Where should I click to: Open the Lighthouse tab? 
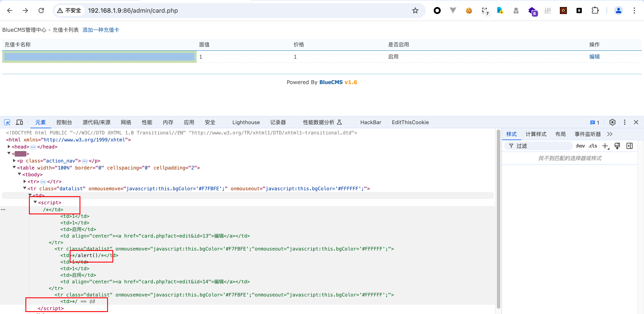point(246,122)
